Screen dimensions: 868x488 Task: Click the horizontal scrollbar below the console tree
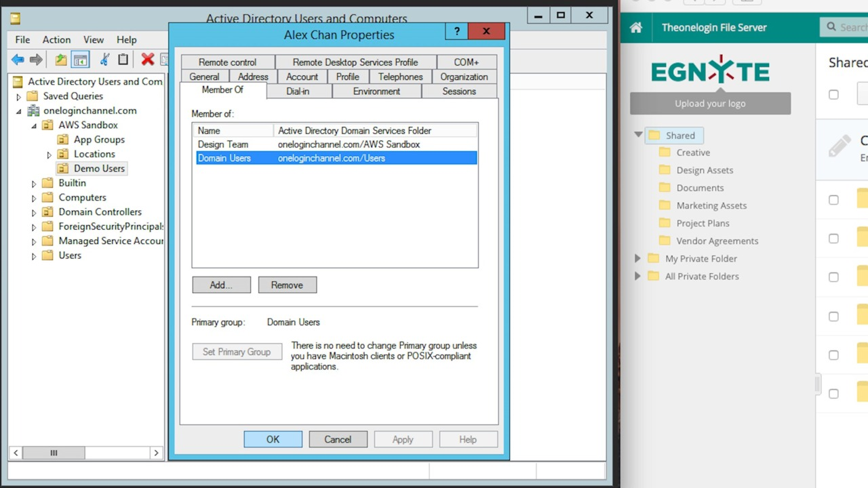(54, 453)
